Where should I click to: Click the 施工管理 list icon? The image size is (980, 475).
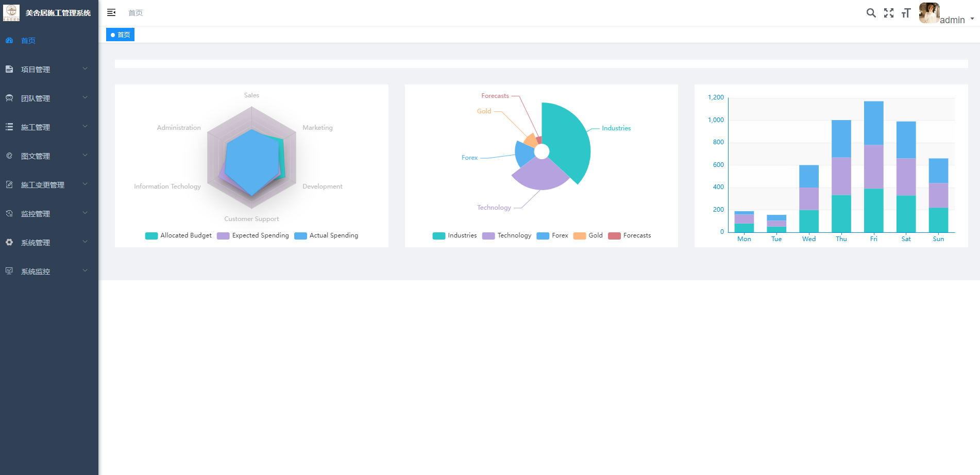coord(9,127)
